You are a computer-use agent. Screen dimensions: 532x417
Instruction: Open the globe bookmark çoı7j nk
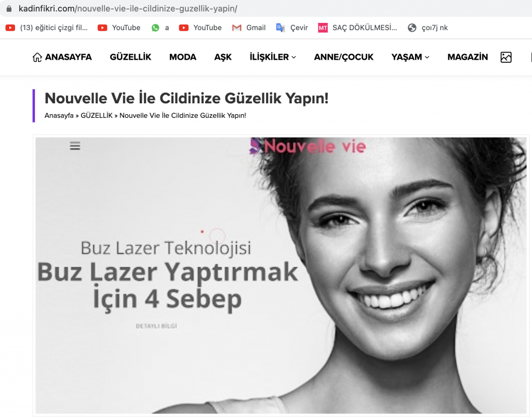coord(428,28)
